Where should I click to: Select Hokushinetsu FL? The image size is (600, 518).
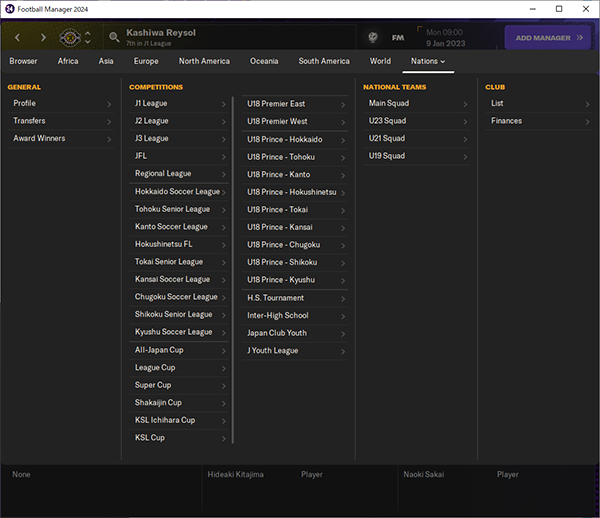coord(179,244)
